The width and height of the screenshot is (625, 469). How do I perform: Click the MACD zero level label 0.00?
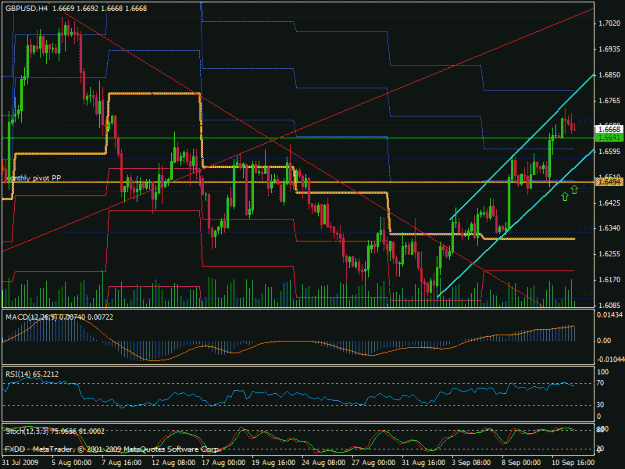tap(604, 340)
